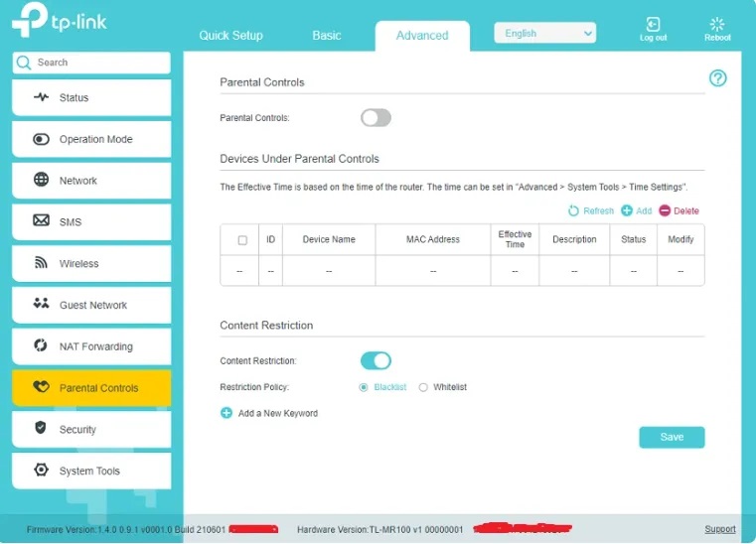The image size is (756, 544).
Task: Click the Guest Network people icon
Action: (41, 304)
